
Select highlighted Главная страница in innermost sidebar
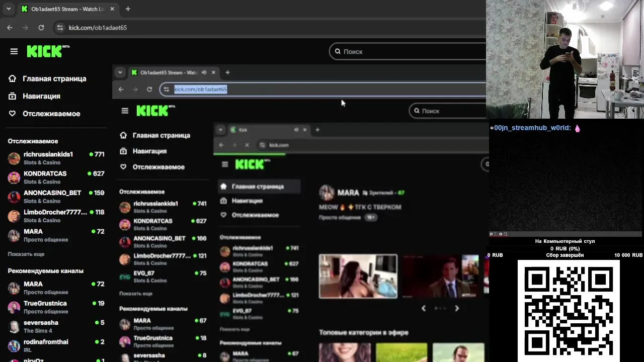pyautogui.click(x=259, y=187)
